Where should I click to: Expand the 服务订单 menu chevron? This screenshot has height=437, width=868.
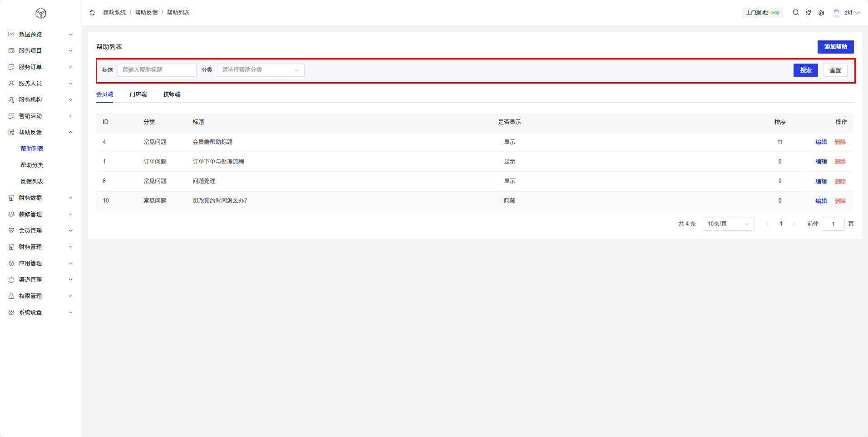click(x=70, y=67)
